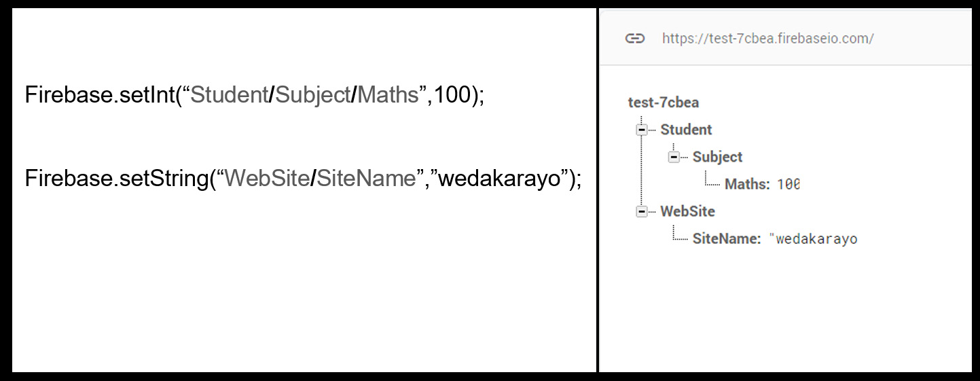This screenshot has height=381, width=980.
Task: Select the Subject node label
Action: (717, 157)
